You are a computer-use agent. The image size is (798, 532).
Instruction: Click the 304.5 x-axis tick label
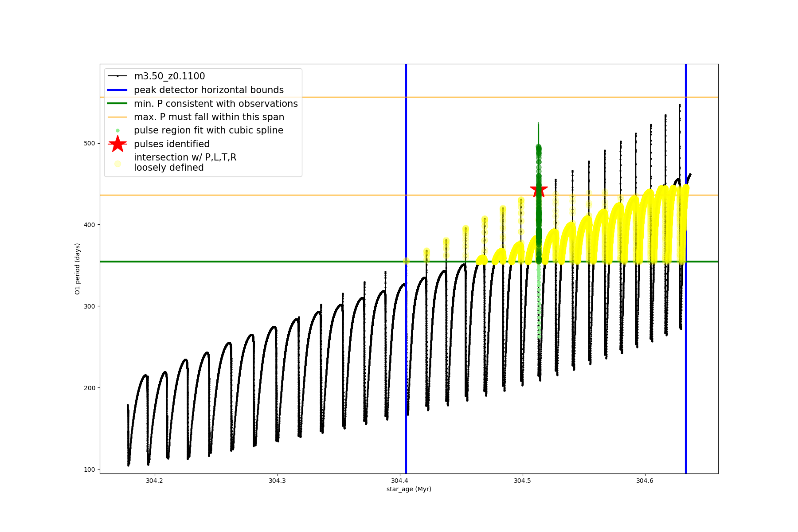coord(522,481)
